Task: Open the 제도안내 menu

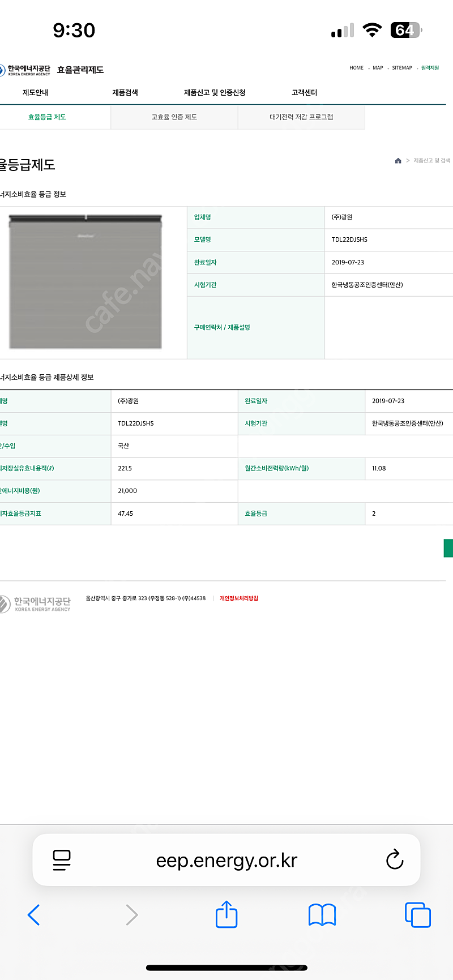Action: point(35,92)
